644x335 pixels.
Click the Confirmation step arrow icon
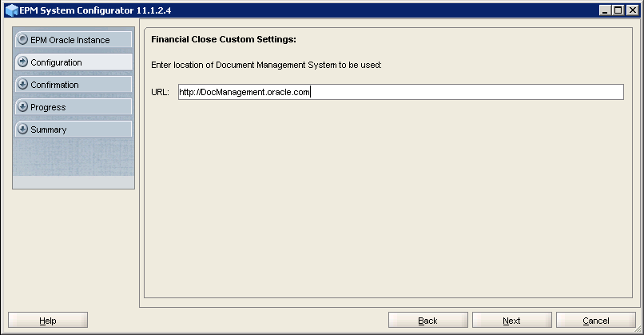[x=23, y=85]
